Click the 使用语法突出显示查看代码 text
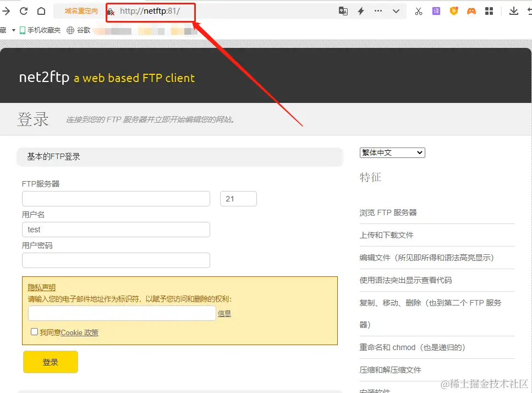 (x=406, y=280)
